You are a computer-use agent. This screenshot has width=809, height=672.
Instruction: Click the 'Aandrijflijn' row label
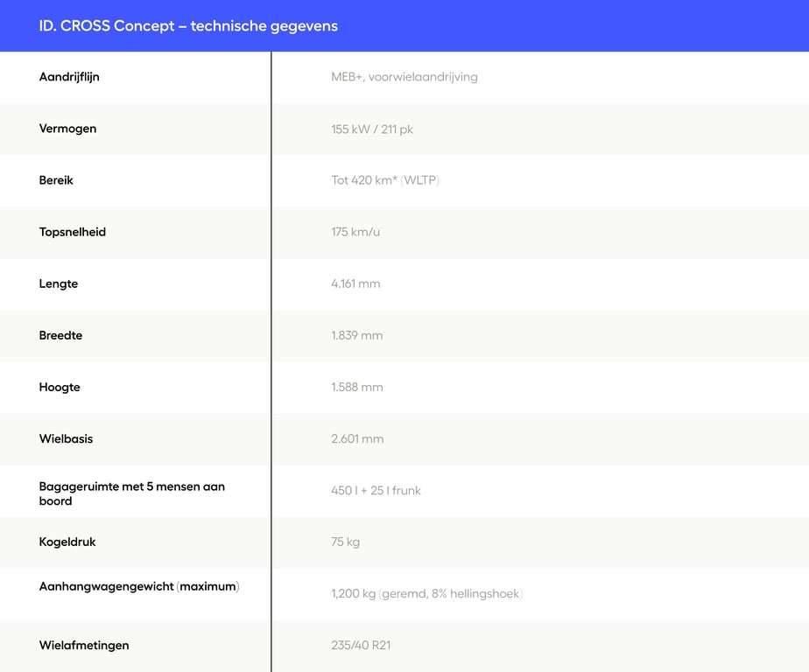[69, 77]
